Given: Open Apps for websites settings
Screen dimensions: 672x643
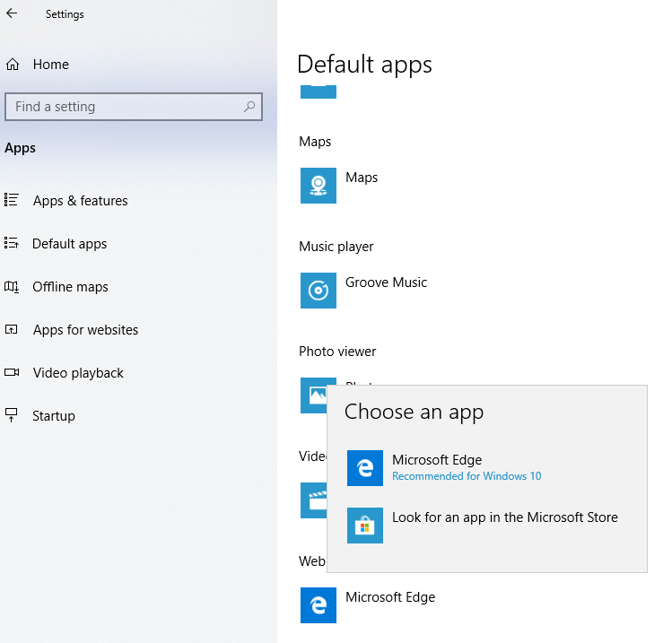Looking at the screenshot, I should click(85, 330).
